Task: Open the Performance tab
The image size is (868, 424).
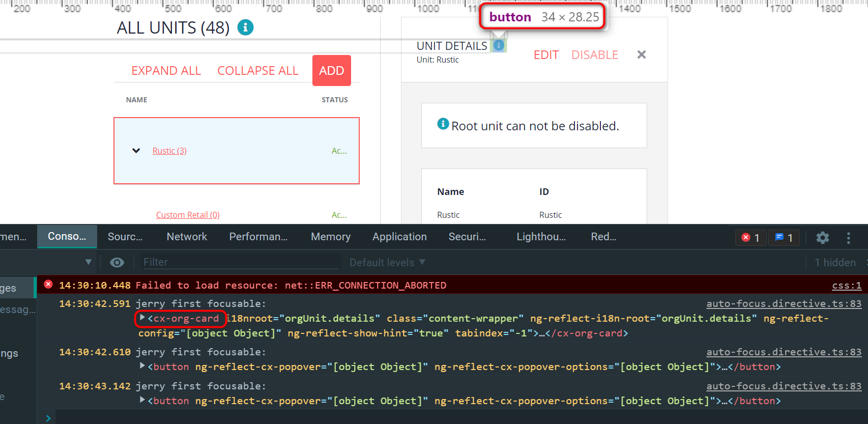Action: 258,237
